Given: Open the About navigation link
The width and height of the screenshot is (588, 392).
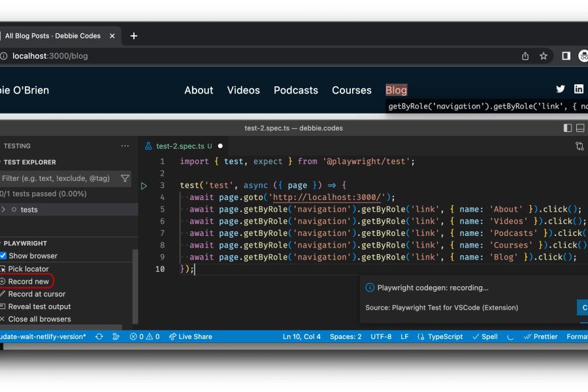Looking at the screenshot, I should (199, 90).
